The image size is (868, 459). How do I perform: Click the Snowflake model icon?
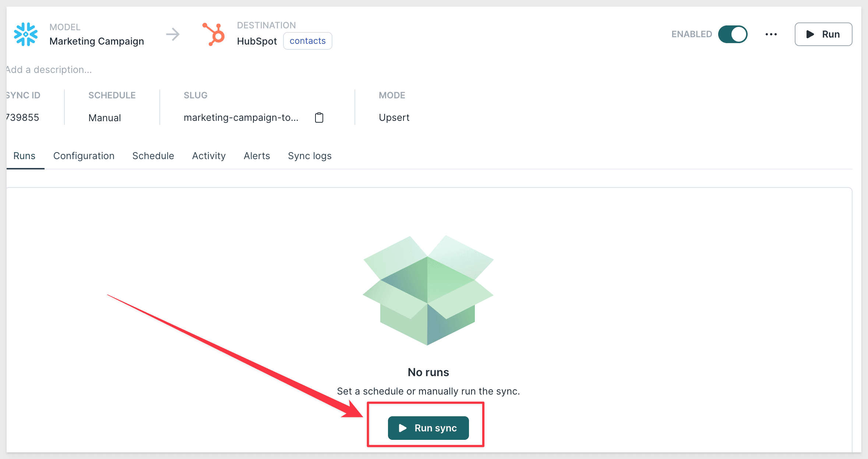point(26,34)
